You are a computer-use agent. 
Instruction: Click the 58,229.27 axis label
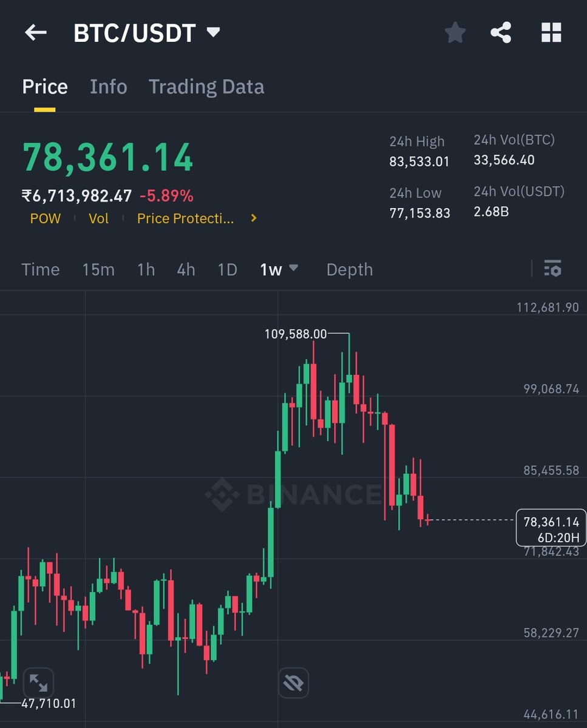tap(551, 633)
